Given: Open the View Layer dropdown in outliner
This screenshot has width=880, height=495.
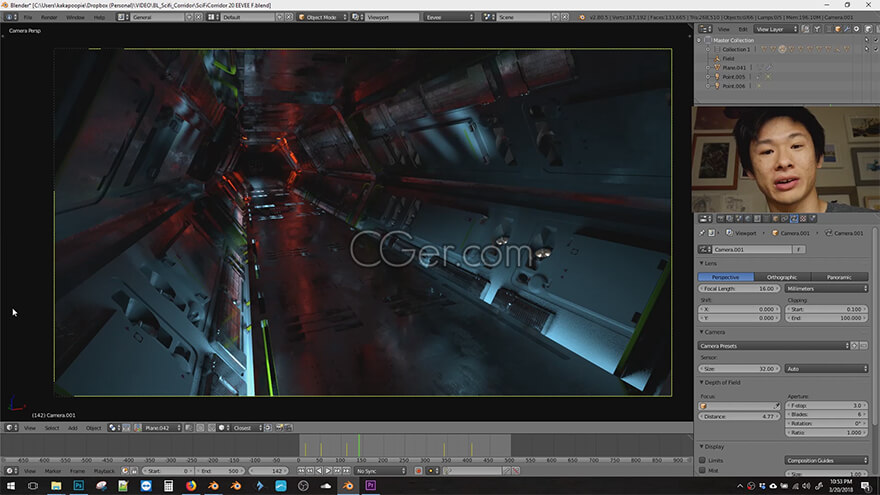Looking at the screenshot, I should (776, 29).
